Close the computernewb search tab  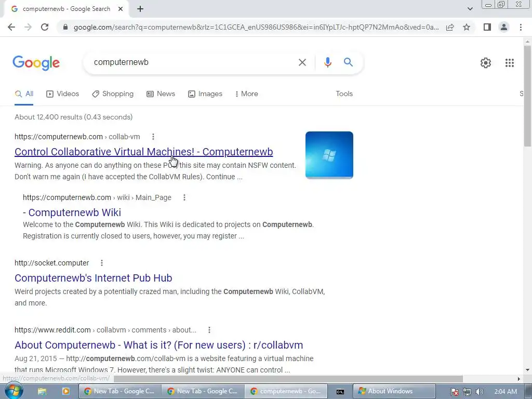point(121,9)
